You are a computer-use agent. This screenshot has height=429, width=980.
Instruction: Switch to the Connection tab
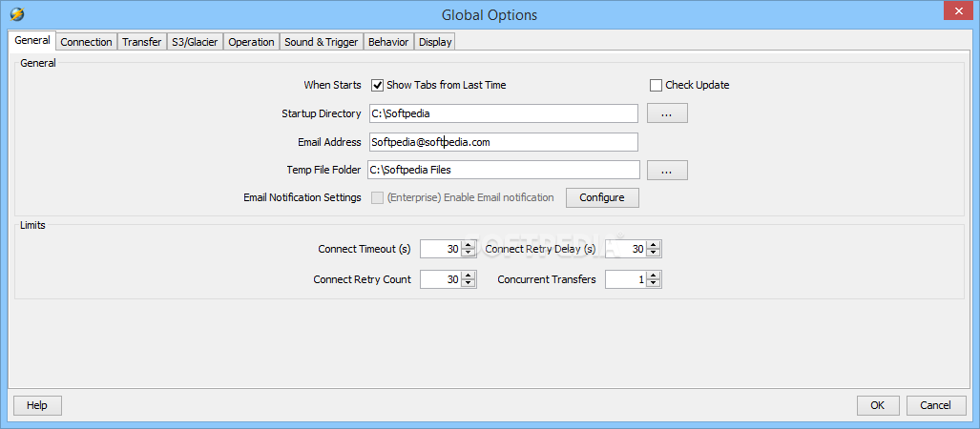tap(86, 42)
